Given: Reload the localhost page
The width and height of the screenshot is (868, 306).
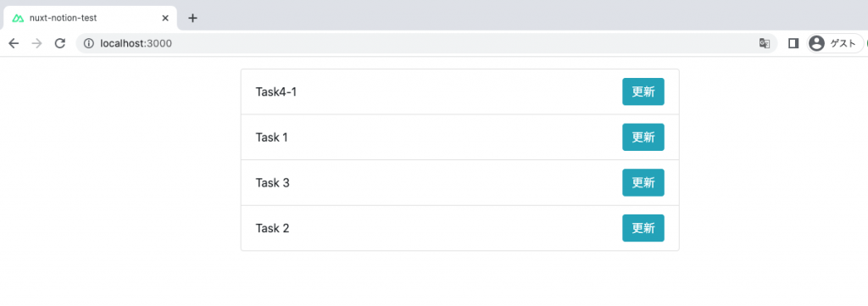Looking at the screenshot, I should [60, 44].
